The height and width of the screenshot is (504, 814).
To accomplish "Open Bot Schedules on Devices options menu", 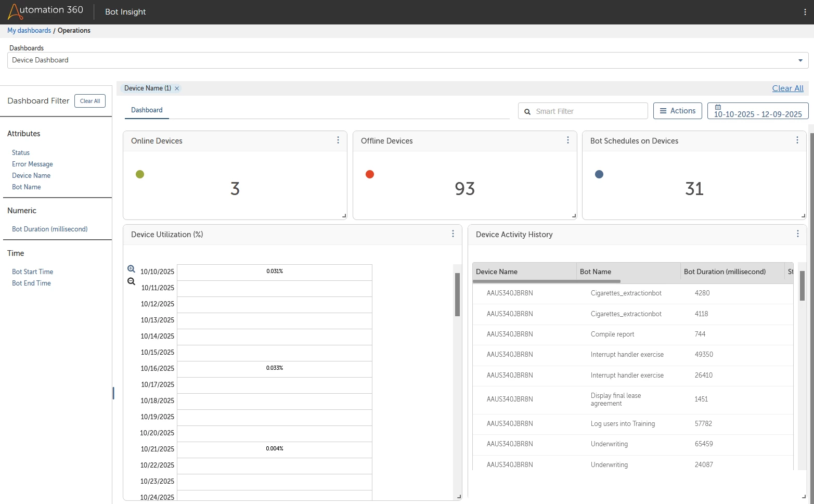I will pyautogui.click(x=797, y=140).
